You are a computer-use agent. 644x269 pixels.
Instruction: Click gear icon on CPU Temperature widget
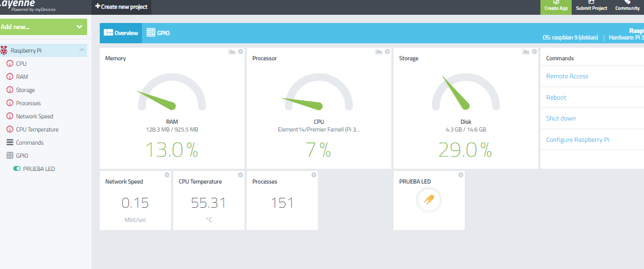coord(241,175)
